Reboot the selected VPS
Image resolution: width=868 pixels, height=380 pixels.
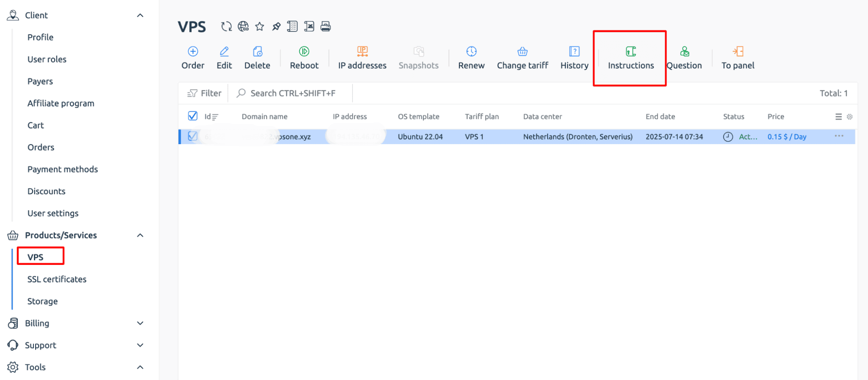(x=304, y=58)
